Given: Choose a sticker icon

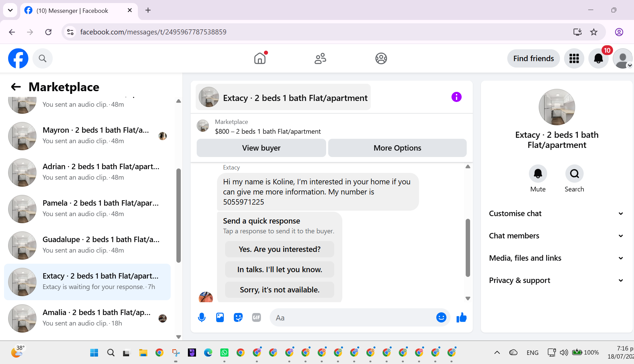Looking at the screenshot, I should [x=238, y=318].
